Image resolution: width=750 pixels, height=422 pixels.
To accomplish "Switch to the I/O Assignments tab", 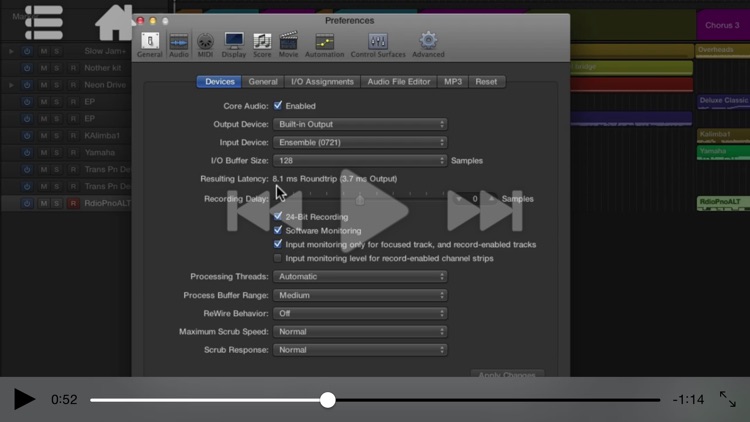I will (322, 82).
